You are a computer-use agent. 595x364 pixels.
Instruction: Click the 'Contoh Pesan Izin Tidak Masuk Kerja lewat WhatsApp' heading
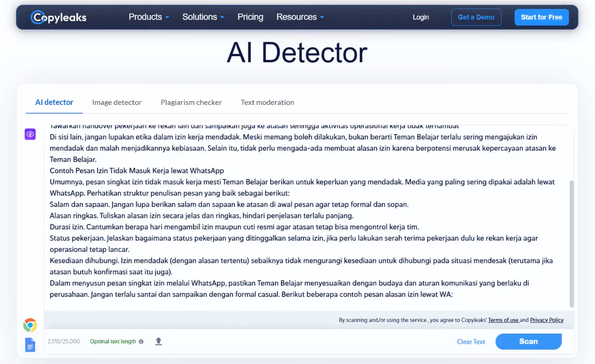137,171
